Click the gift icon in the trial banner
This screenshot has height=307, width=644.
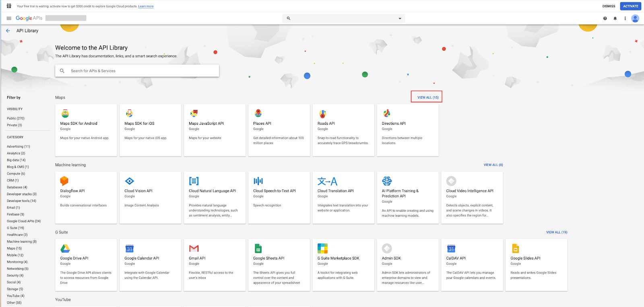[x=9, y=6]
